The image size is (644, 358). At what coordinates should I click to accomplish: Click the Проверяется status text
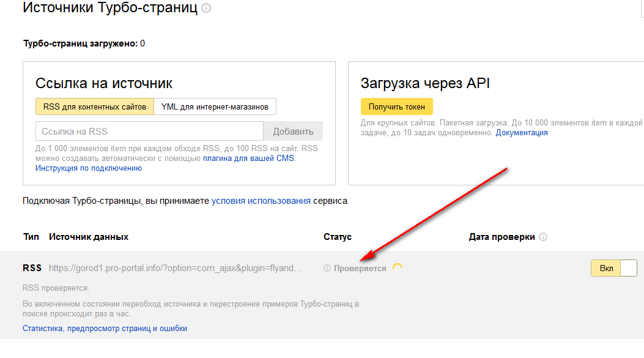[360, 268]
